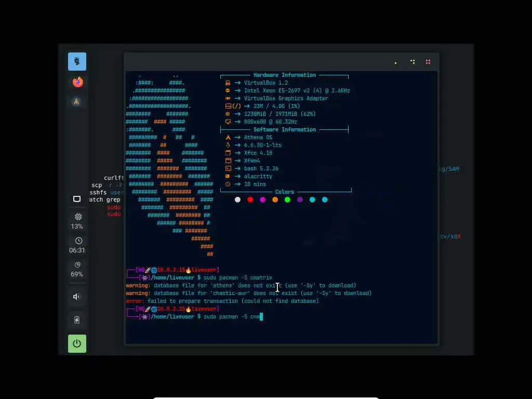Click the 'alacritty' text
The width and height of the screenshot is (532, 399).
point(258,177)
